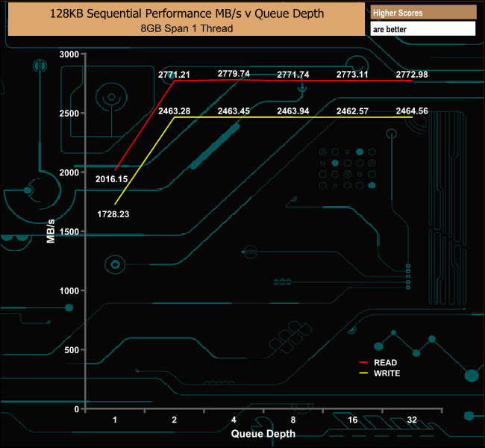Select the 3000 y-axis tick label
The height and width of the screenshot is (448, 485).
click(69, 55)
